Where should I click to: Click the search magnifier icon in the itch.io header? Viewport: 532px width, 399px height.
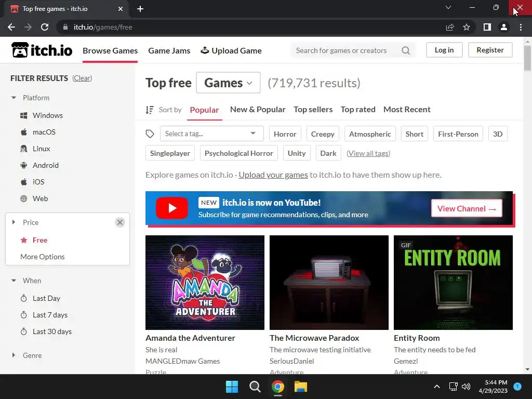pos(405,50)
